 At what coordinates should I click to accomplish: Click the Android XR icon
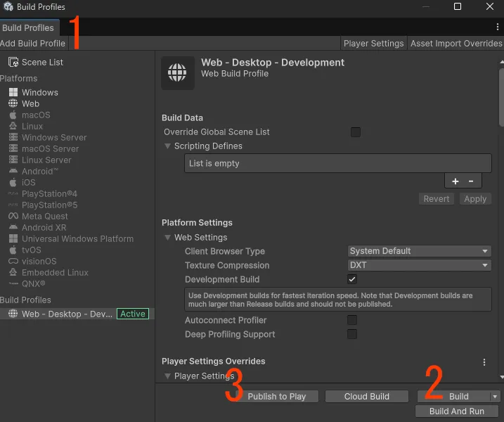(x=13, y=227)
